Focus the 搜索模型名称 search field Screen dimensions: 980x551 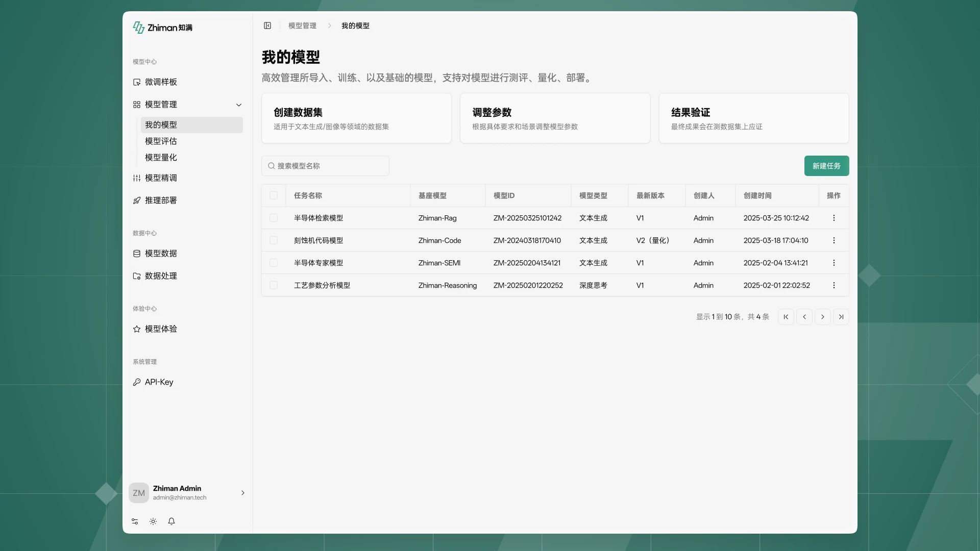[325, 166]
